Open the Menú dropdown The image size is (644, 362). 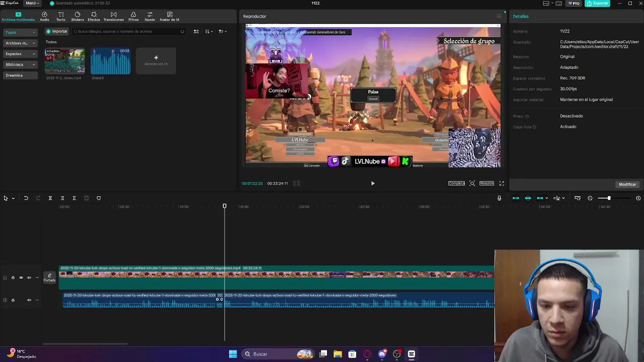[32, 3]
